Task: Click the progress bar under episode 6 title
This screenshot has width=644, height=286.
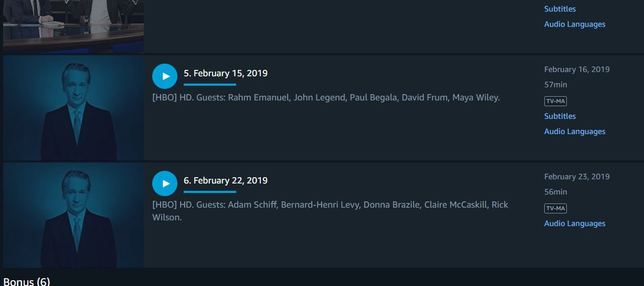Action: [x=210, y=191]
